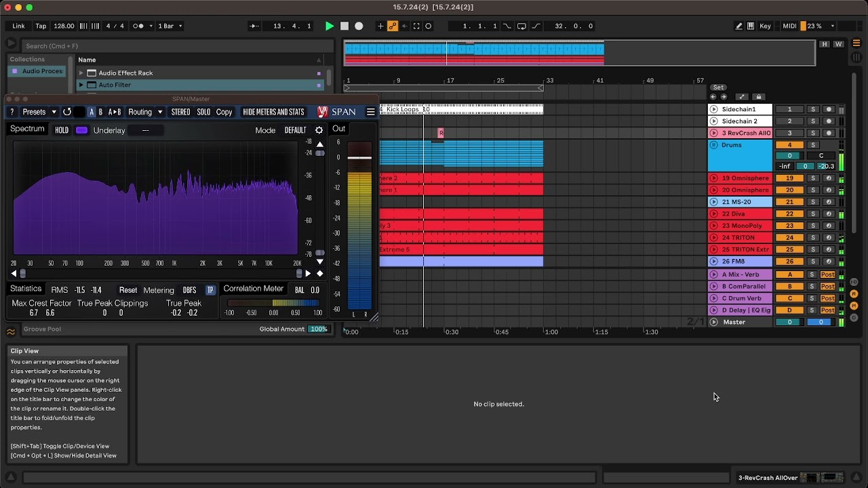
Task: Click the Re-enable Automation arrow
Action: (x=405, y=26)
